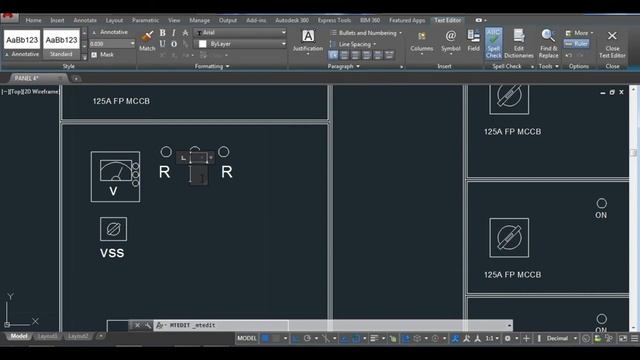Select the Annotative text style preview
Image resolution: width=640 pixels, height=360 pixels.
pos(22,44)
